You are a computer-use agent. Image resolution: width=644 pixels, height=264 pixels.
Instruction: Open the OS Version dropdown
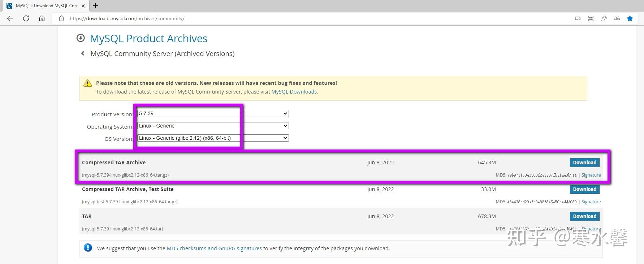click(213, 138)
